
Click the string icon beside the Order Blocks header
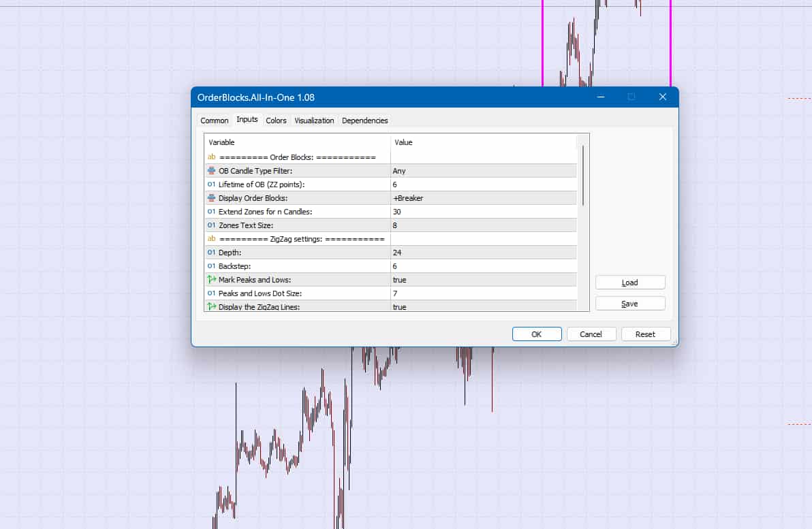pyautogui.click(x=211, y=157)
